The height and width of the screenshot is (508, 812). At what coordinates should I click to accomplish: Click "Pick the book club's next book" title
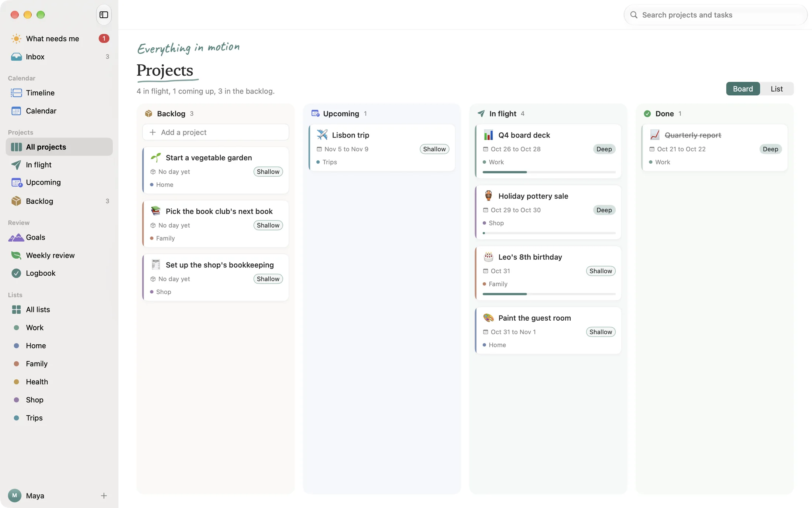click(219, 211)
